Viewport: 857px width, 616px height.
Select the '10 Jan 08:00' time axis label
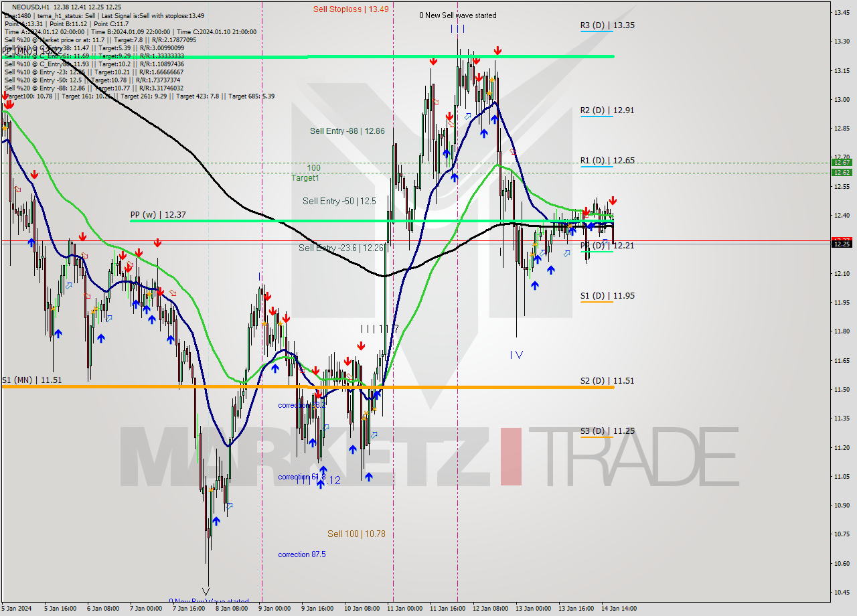coord(362,609)
